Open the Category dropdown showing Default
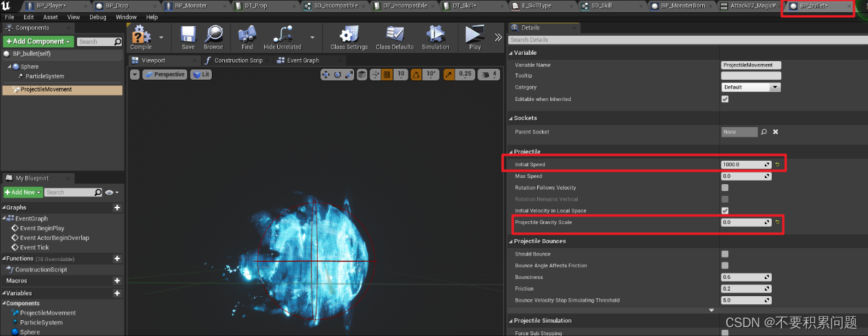Image resolution: width=868 pixels, height=336 pixels. coord(751,87)
